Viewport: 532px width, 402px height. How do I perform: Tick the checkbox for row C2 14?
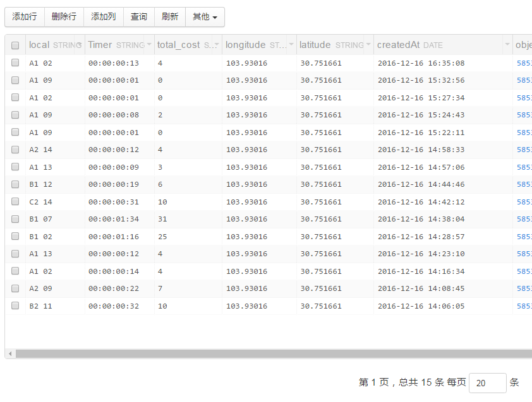(15, 202)
